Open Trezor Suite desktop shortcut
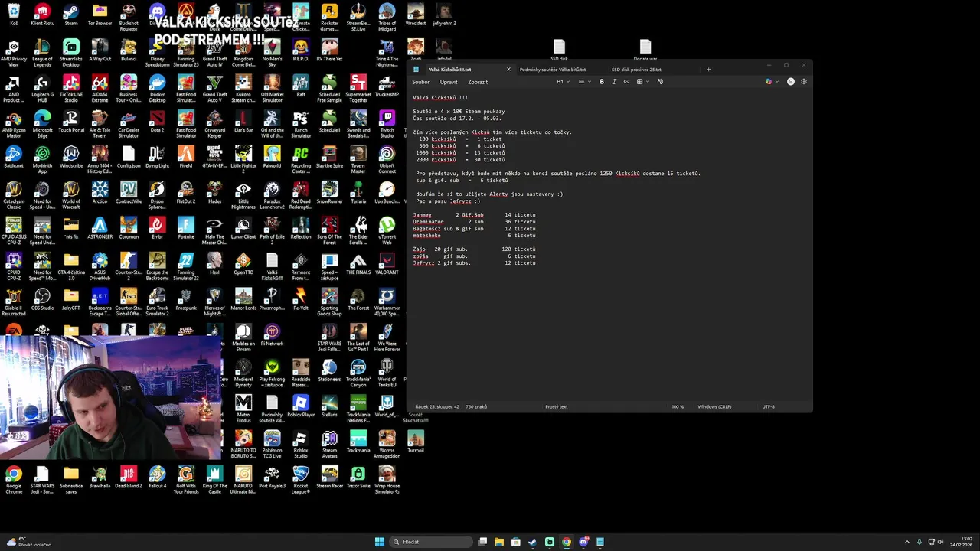The height and width of the screenshot is (551, 980). [x=358, y=478]
